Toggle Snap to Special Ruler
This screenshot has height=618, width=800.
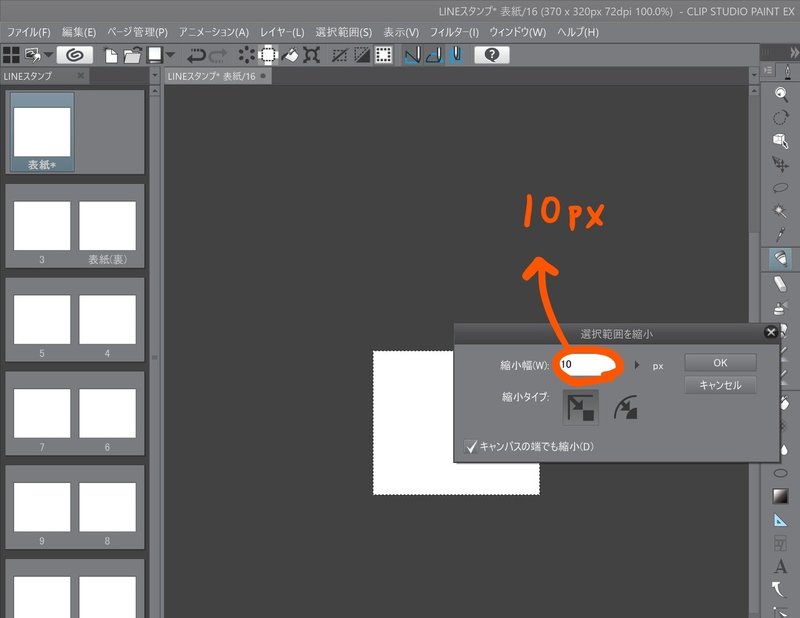pos(434,55)
